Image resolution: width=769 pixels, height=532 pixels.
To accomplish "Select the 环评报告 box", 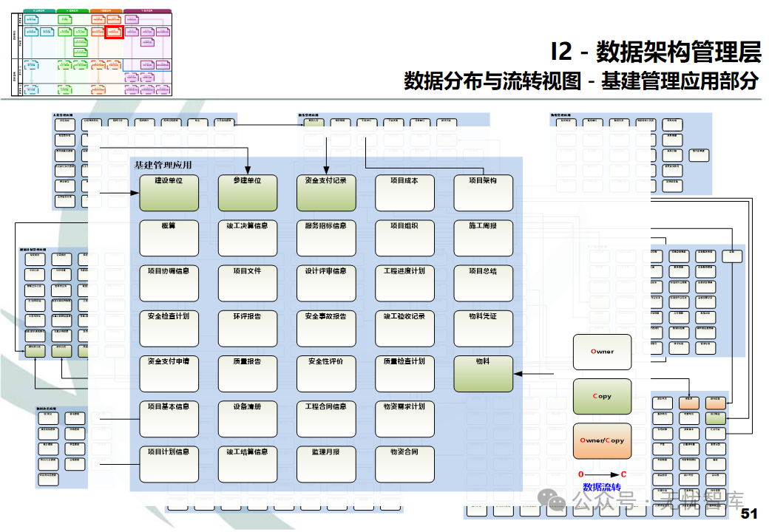I will pyautogui.click(x=247, y=329).
